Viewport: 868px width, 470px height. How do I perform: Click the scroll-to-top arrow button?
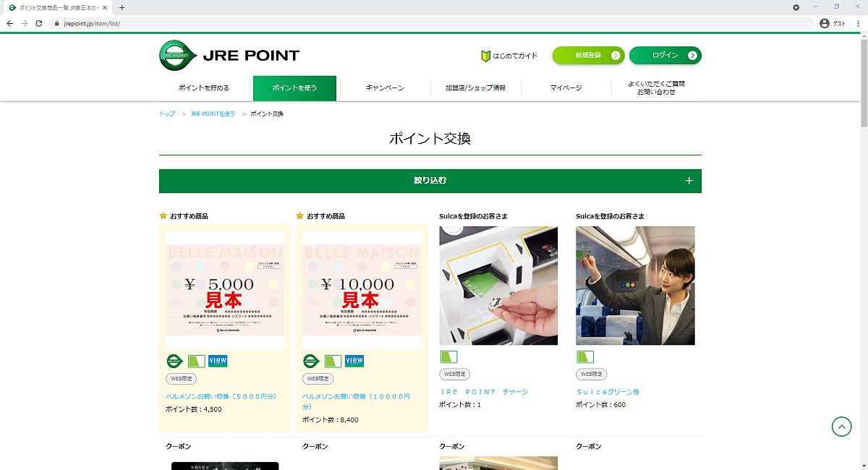(841, 427)
